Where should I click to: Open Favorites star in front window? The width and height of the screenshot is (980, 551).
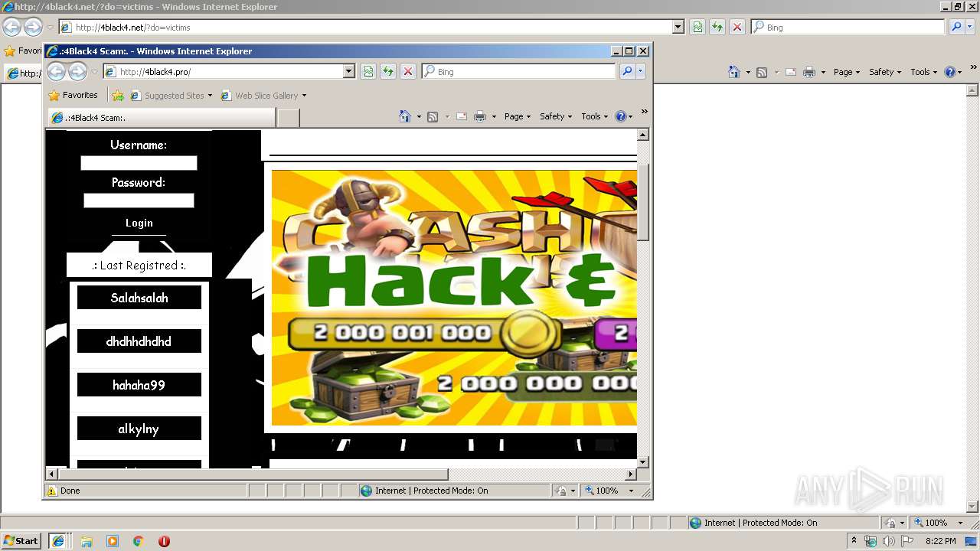pos(54,96)
